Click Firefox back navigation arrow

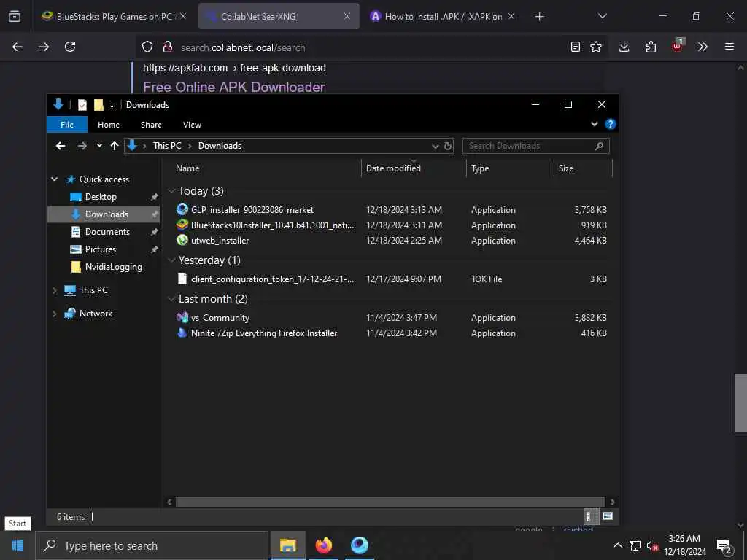pos(18,47)
